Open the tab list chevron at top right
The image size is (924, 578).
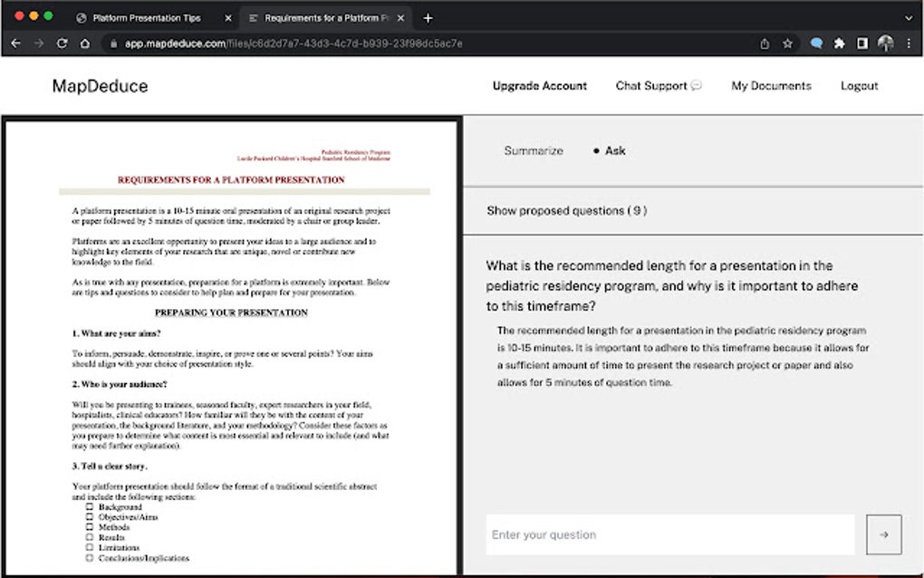[909, 16]
